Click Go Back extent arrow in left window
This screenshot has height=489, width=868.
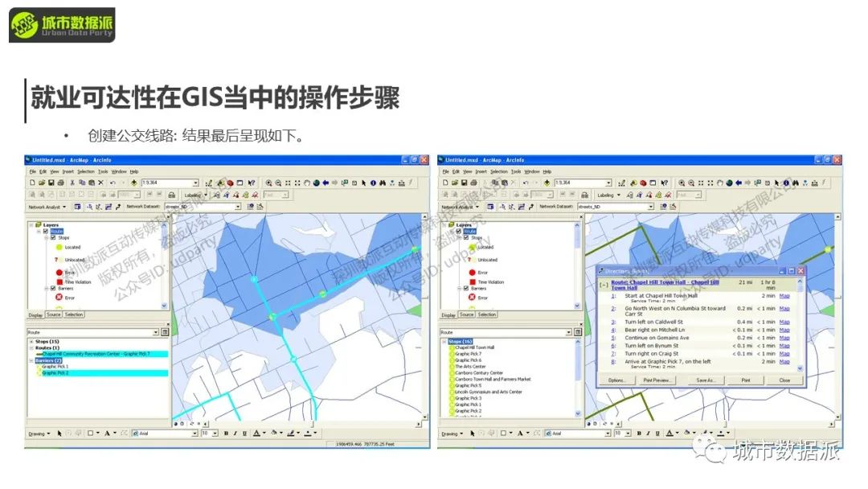click(x=325, y=183)
